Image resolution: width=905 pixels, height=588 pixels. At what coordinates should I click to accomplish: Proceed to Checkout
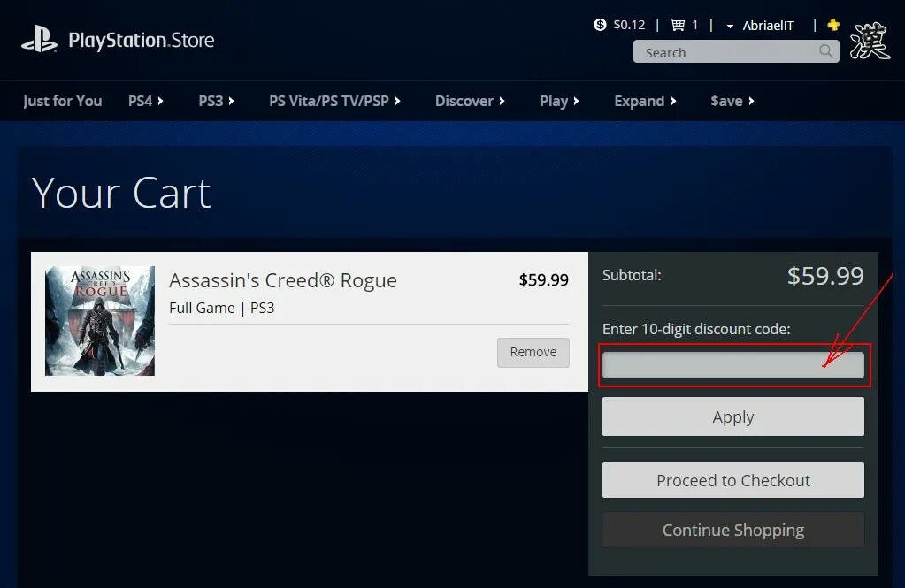(733, 480)
